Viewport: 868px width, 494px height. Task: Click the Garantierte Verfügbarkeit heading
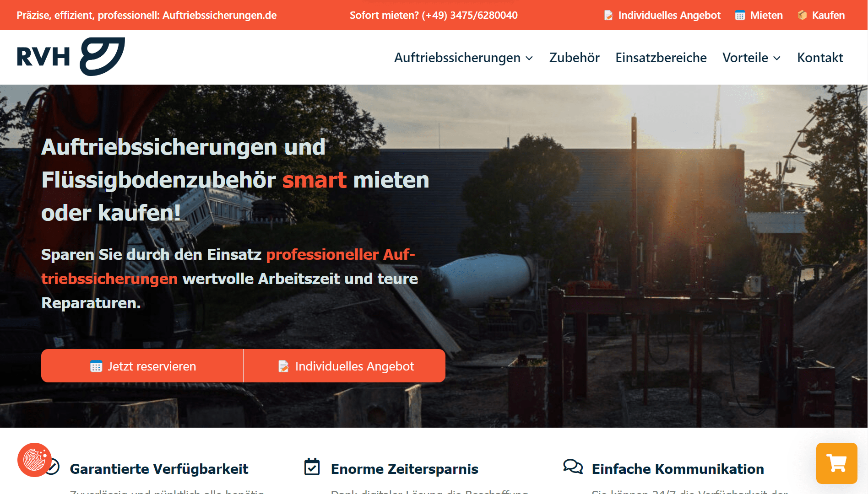click(x=159, y=469)
